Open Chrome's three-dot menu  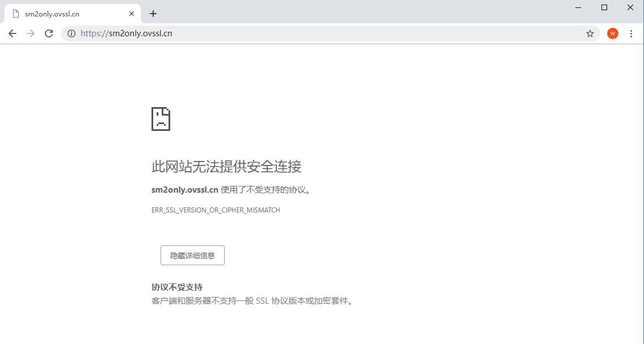631,33
